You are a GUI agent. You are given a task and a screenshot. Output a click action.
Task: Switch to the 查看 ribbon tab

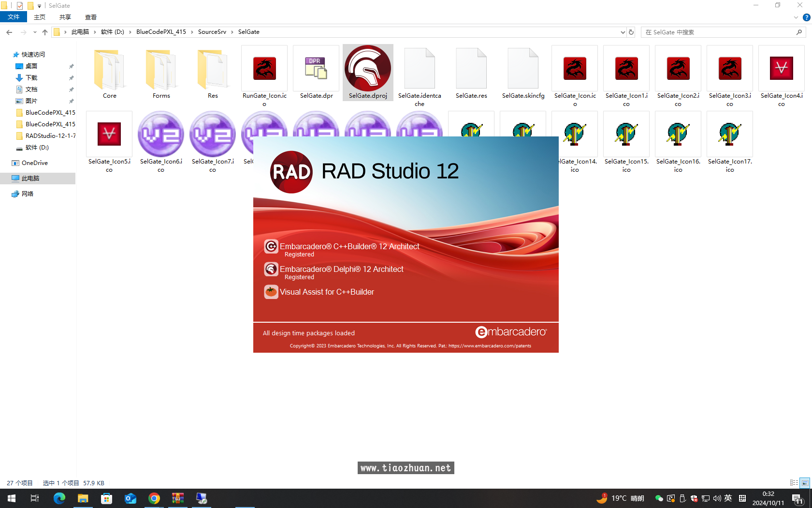[x=91, y=17]
